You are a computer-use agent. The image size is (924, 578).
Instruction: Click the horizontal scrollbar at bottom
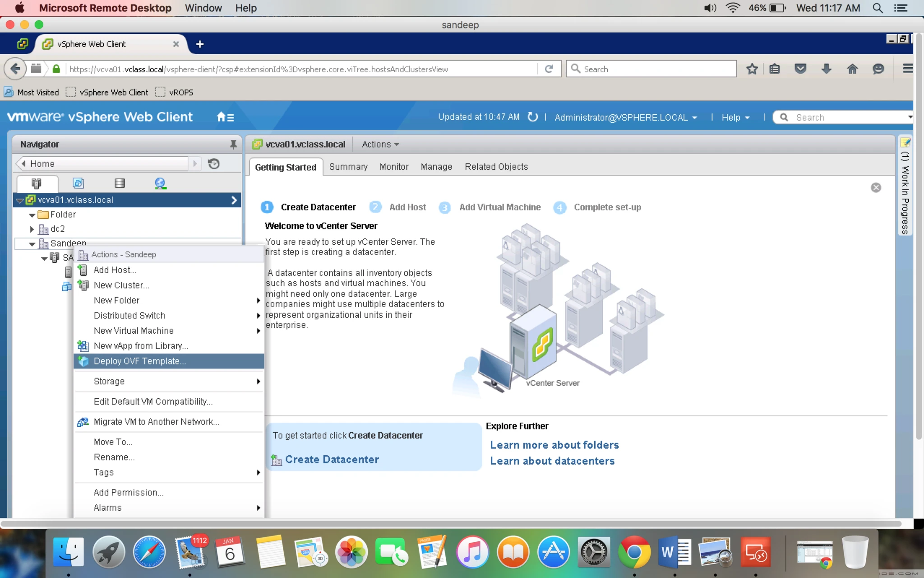pos(451,524)
